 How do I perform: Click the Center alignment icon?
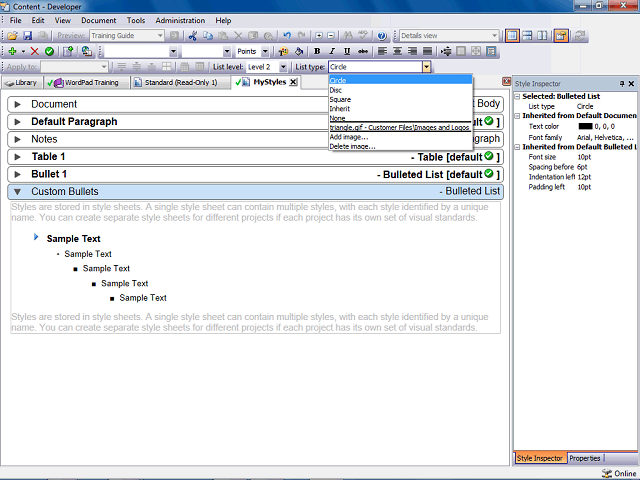point(397,51)
